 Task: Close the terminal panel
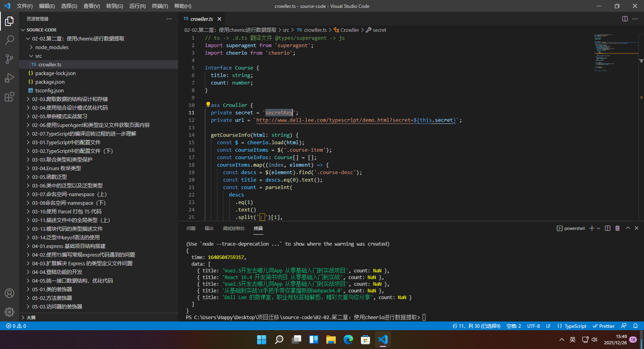point(637,228)
